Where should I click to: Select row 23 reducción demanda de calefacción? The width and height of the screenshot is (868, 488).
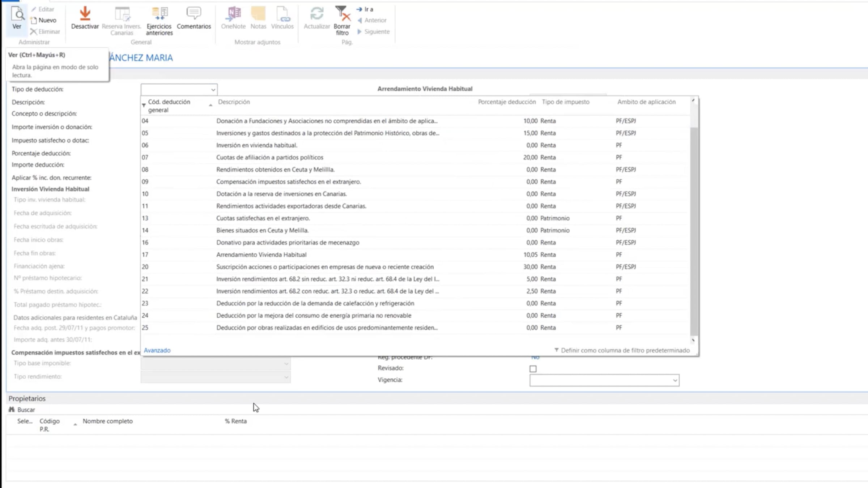[x=415, y=303]
